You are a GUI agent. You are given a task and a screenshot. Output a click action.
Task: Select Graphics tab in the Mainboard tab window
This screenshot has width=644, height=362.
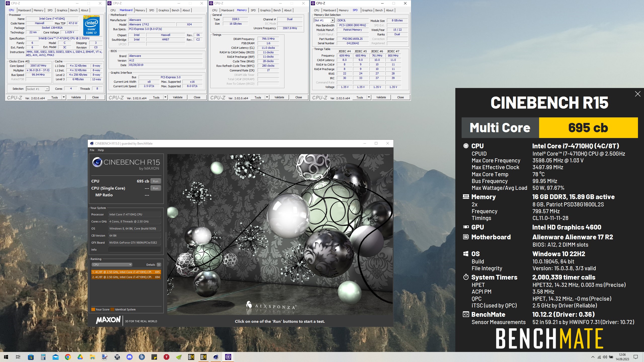164,10
